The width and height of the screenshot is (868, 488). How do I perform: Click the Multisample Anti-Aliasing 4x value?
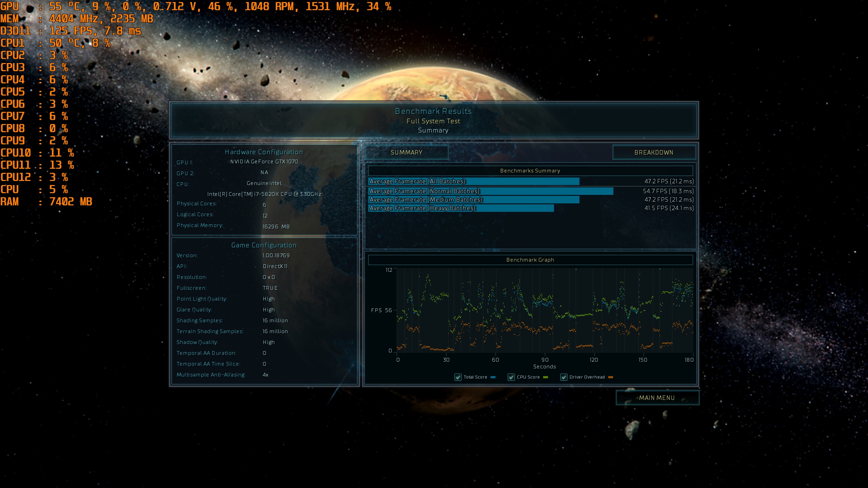(265, 375)
